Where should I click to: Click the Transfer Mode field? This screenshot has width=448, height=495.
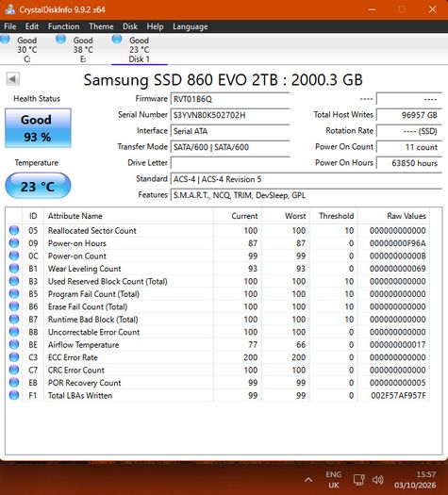(x=230, y=147)
